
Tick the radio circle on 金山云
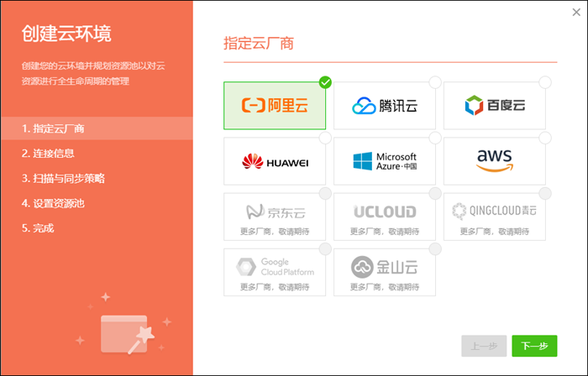point(435,248)
